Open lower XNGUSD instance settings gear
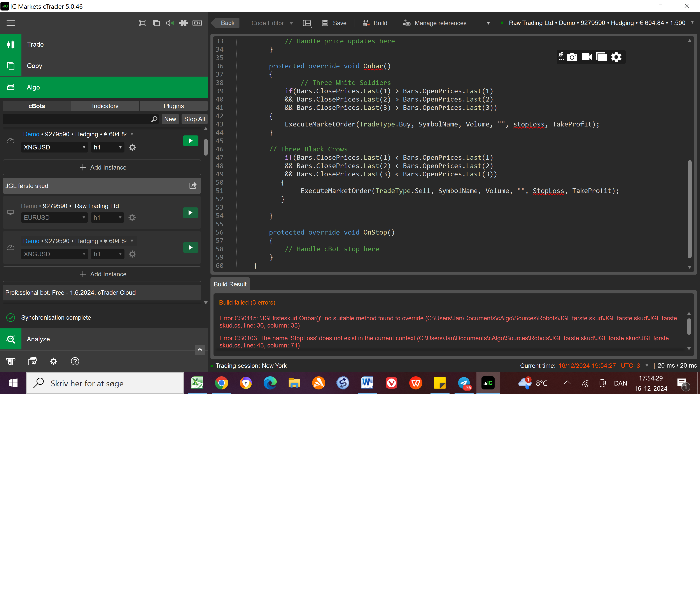The width and height of the screenshot is (700, 589). pyautogui.click(x=132, y=254)
